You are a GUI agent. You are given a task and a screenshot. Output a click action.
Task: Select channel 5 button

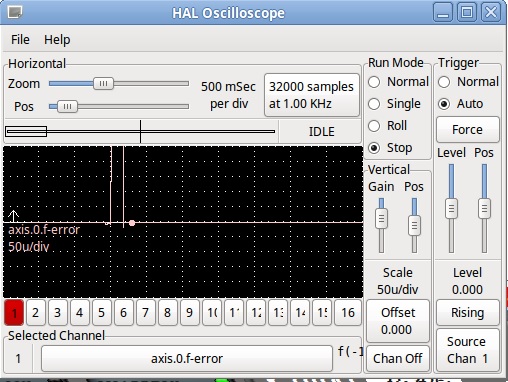point(102,313)
